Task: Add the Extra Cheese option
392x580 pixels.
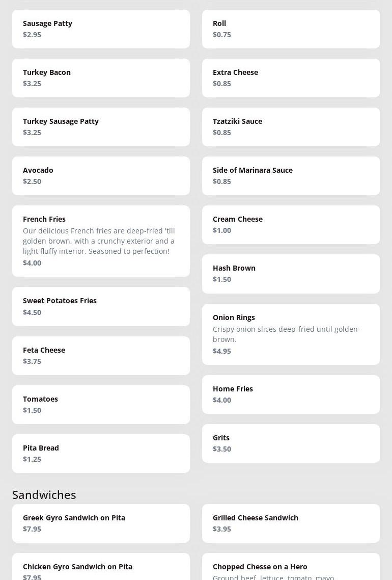Action: click(291, 78)
